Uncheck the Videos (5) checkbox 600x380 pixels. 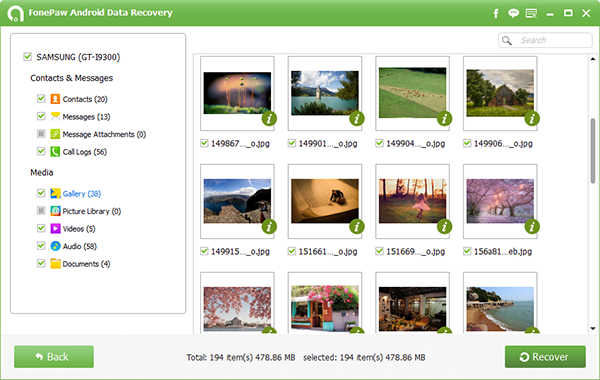click(x=41, y=228)
